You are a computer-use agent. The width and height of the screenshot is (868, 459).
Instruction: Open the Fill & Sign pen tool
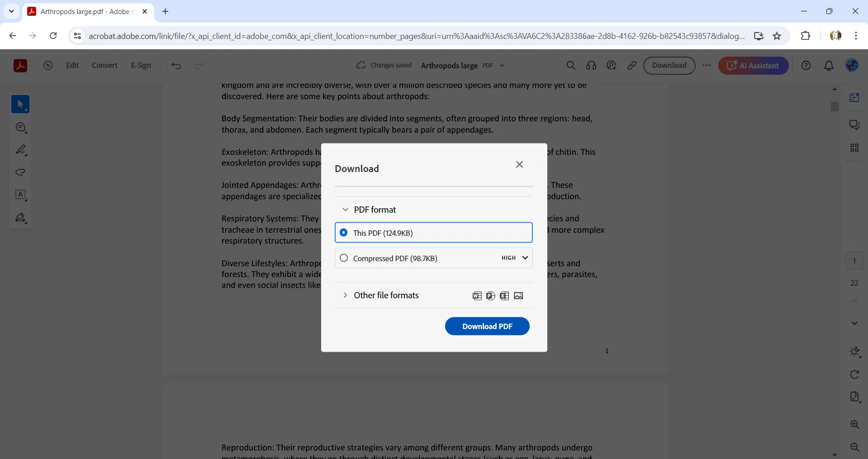(20, 218)
